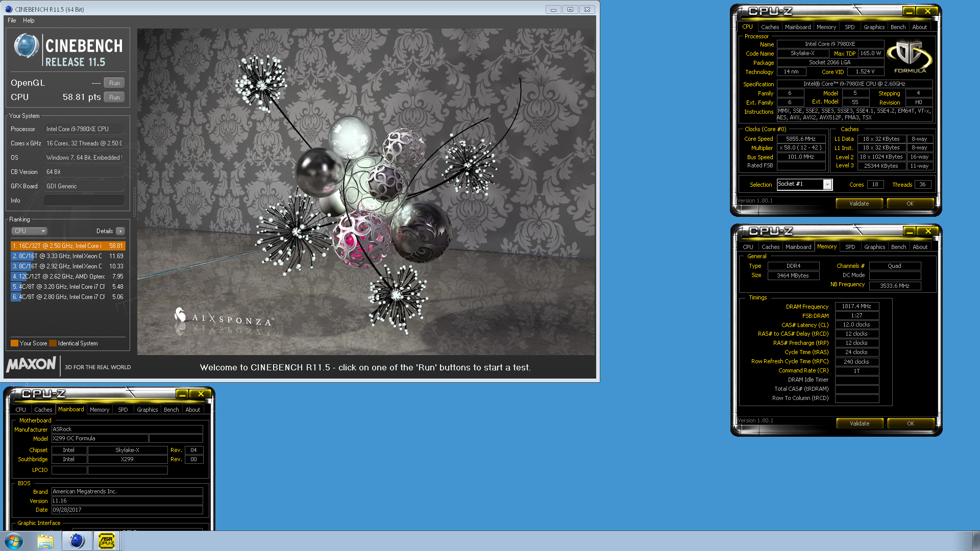
Task: Click the X299 OC Formula model field
Action: click(x=100, y=438)
